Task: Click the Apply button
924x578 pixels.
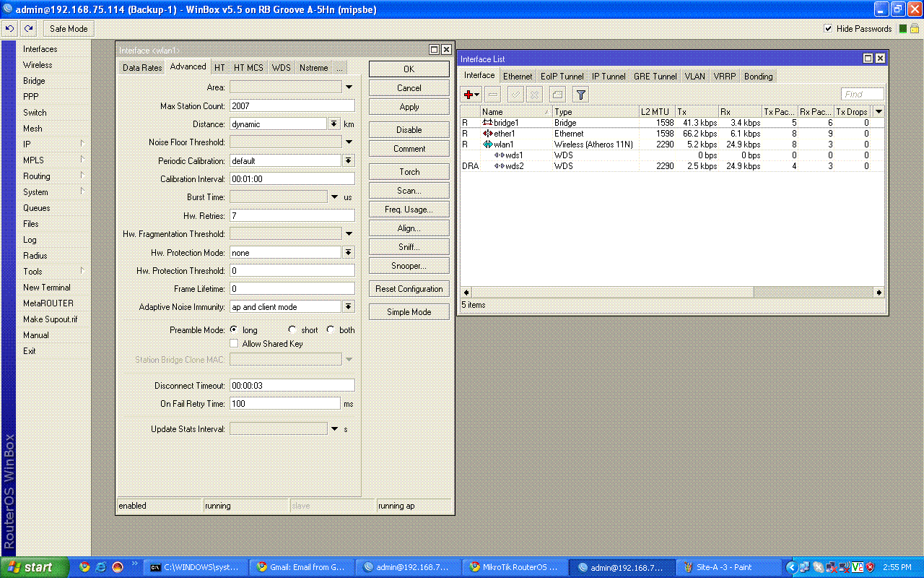Action: pyautogui.click(x=409, y=106)
